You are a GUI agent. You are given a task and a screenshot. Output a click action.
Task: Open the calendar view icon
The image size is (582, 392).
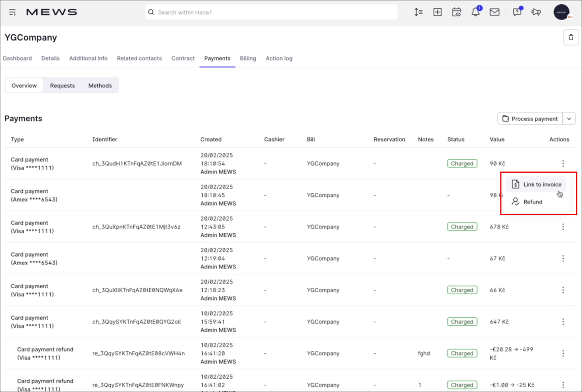pyautogui.click(x=456, y=12)
